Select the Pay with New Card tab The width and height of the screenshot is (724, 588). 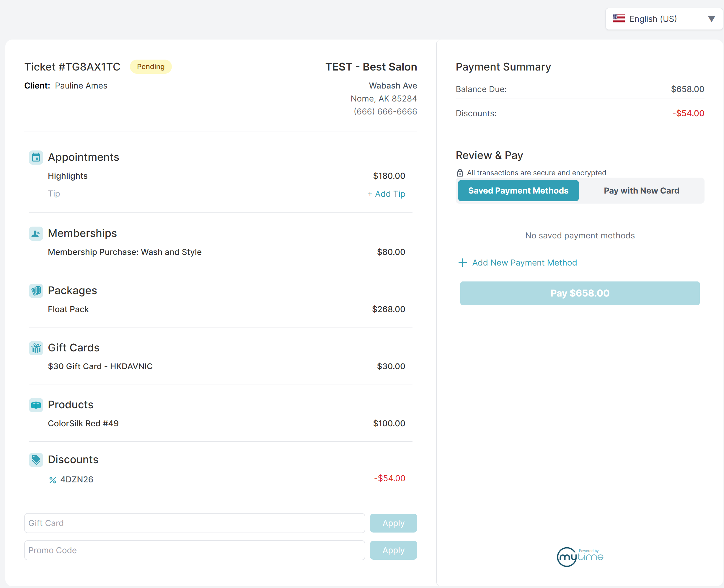click(641, 191)
